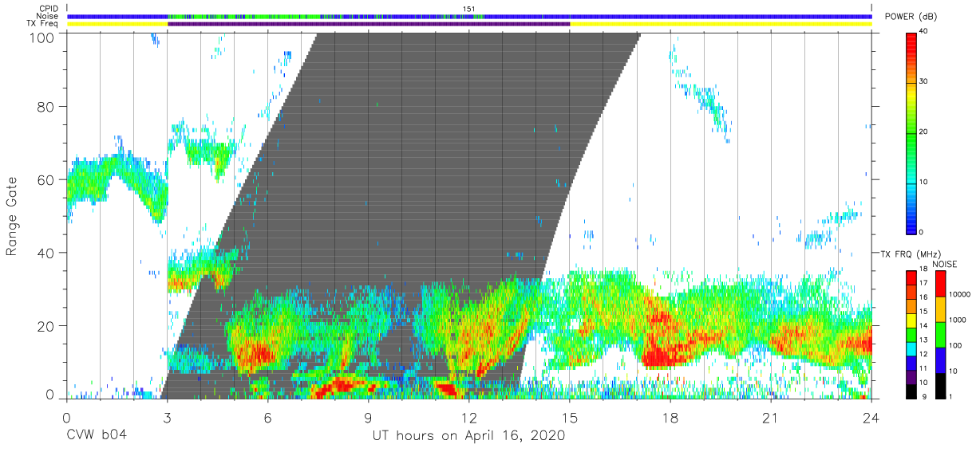Click the 18 tick on the UT hours axis
Image resolution: width=980 pixels, height=452 pixels.
pos(670,417)
